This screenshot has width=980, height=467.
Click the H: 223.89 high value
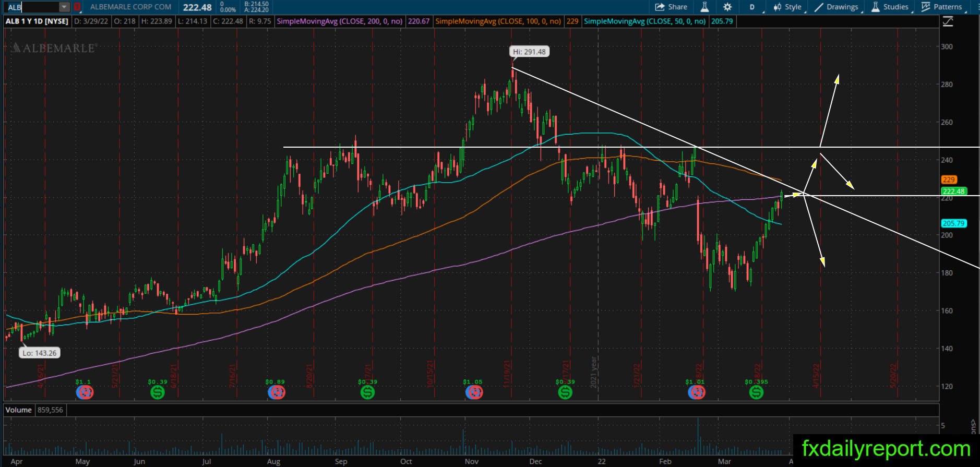[157, 21]
